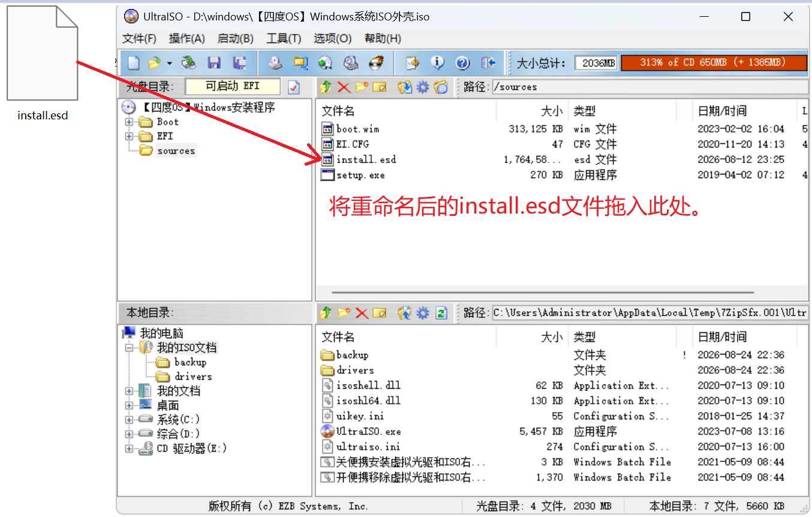
Task: Expand the EFI folder in disc tree
Action: click(129, 136)
